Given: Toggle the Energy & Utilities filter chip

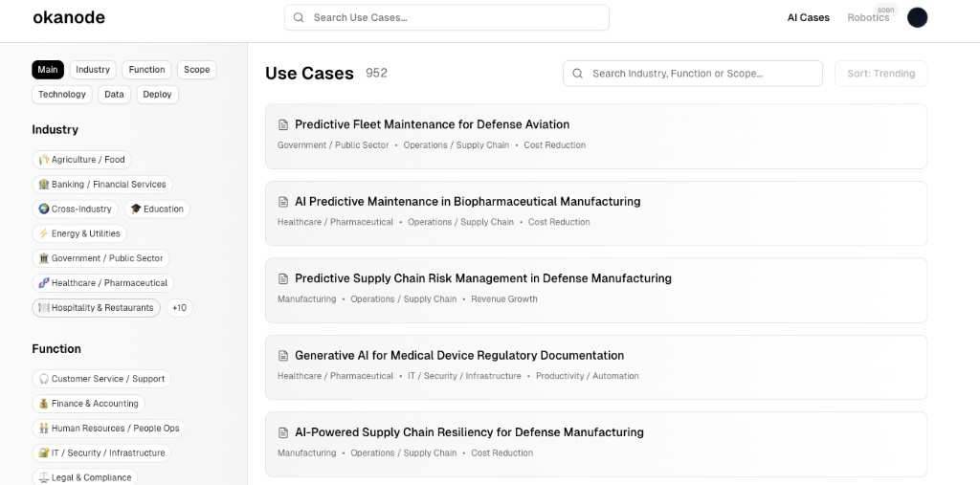Looking at the screenshot, I should [79, 233].
